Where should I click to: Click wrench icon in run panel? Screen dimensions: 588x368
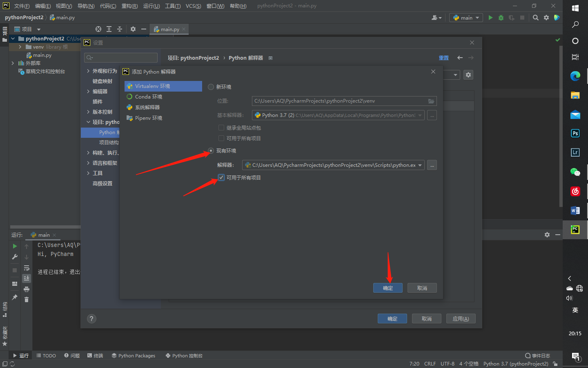point(15,257)
